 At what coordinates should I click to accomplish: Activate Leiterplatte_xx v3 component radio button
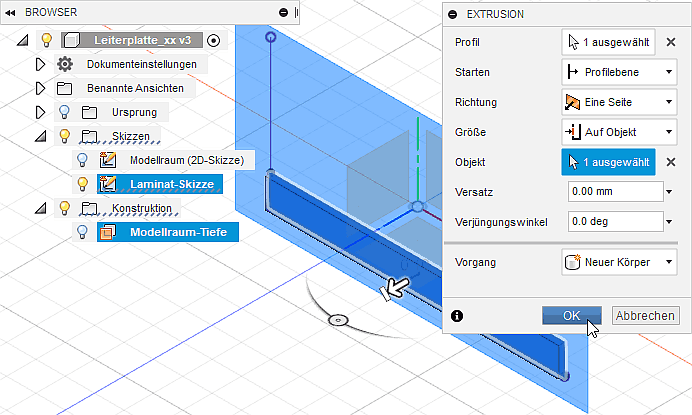click(x=214, y=40)
